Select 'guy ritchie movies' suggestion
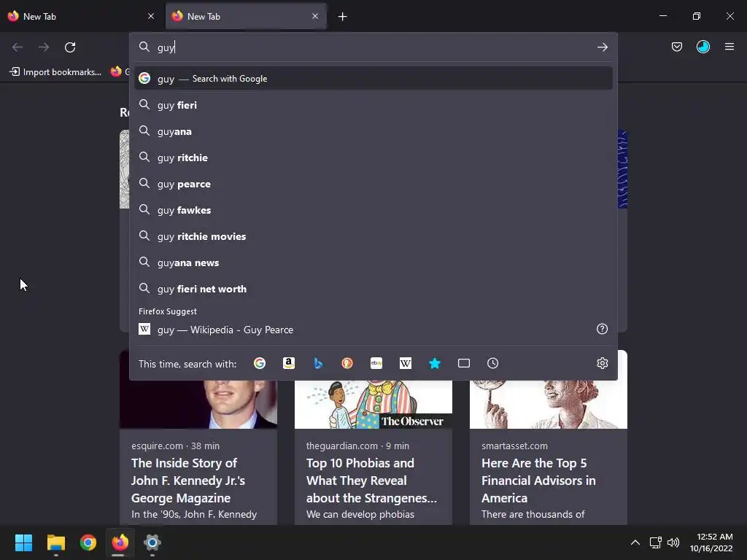The image size is (747, 560). 373,236
